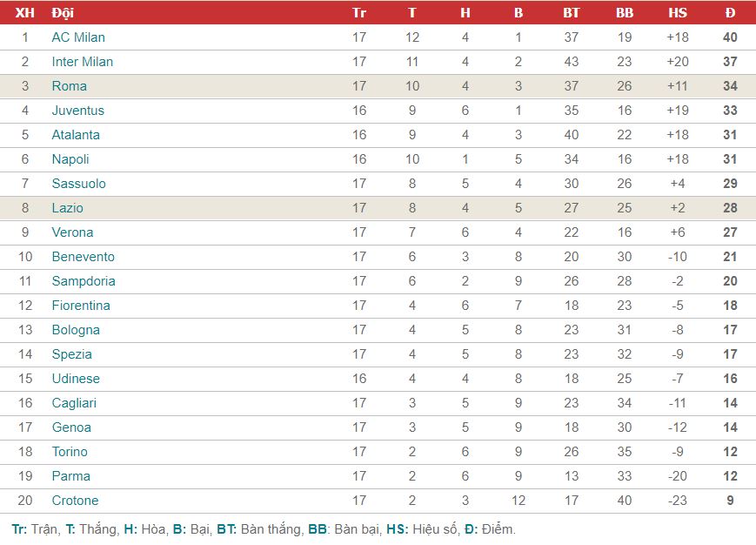
Task: Visit the Napoli team link
Action: click(70, 159)
